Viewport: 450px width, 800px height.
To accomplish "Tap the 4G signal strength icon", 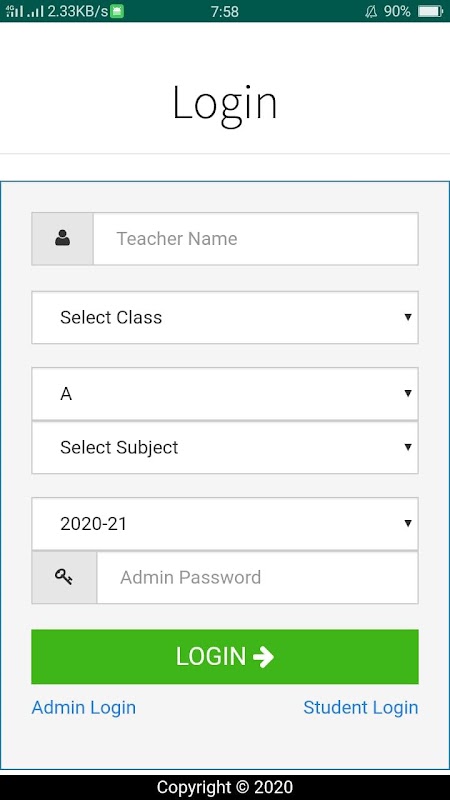I will [x=14, y=11].
